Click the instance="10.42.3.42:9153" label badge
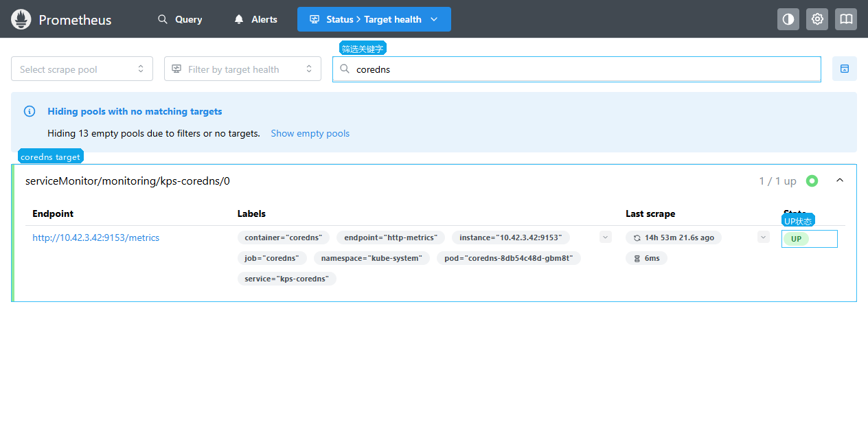Viewport: 868px width, 429px height. click(x=510, y=237)
